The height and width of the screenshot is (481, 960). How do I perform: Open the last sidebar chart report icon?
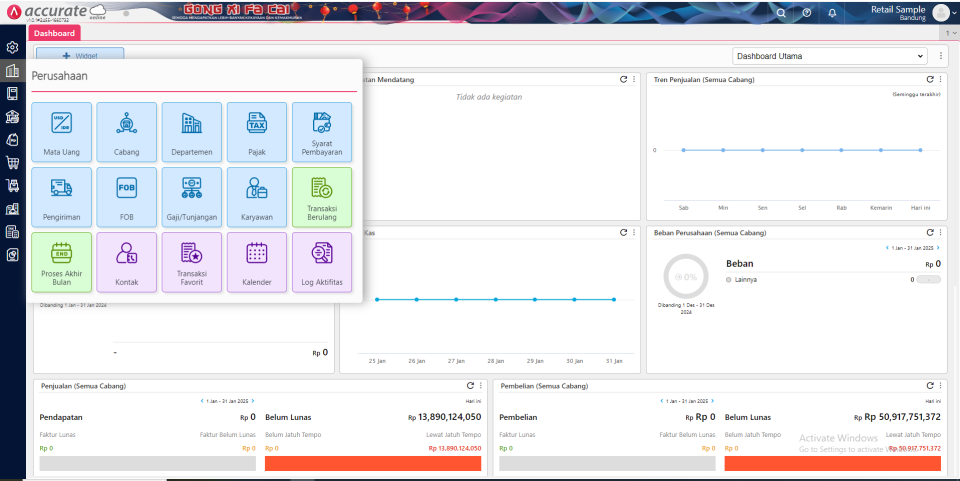(x=12, y=255)
